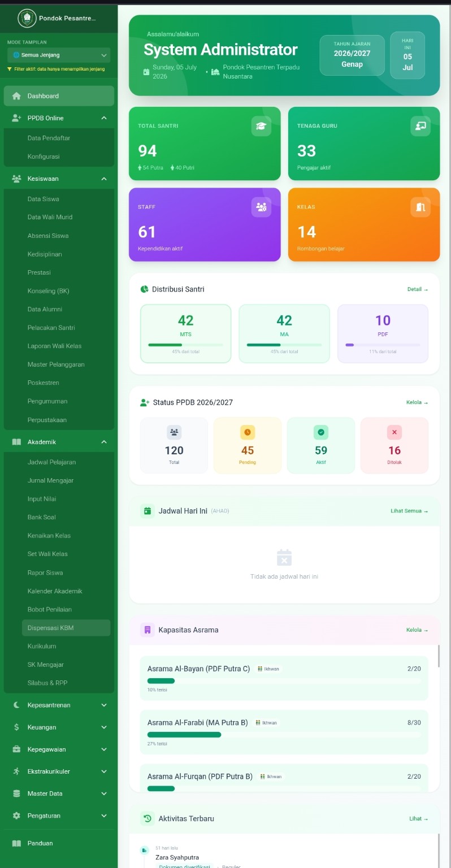Click the checkmark icon in PPDB Aktif tile
451x868 pixels.
pyautogui.click(x=321, y=432)
